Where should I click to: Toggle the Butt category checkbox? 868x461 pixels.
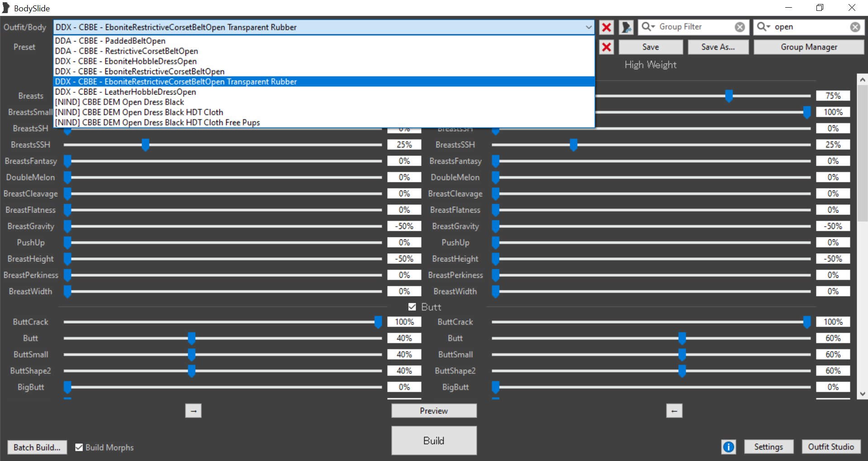(x=412, y=307)
